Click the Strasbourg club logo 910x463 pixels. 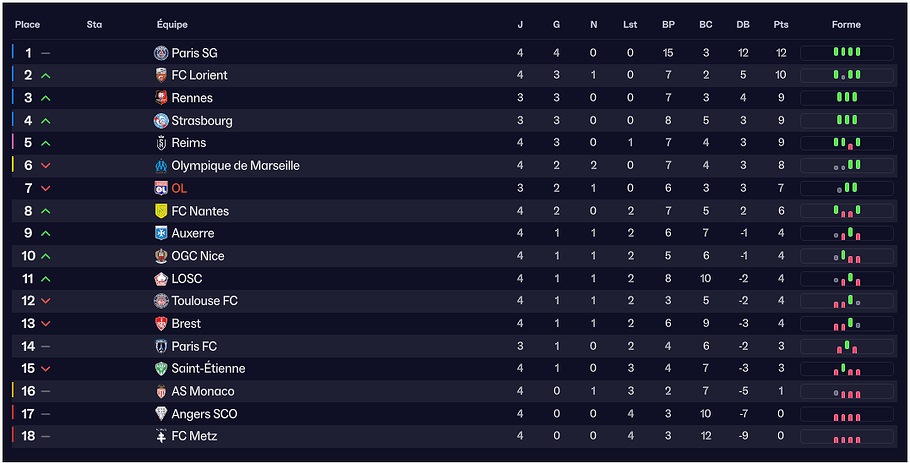tap(161, 121)
